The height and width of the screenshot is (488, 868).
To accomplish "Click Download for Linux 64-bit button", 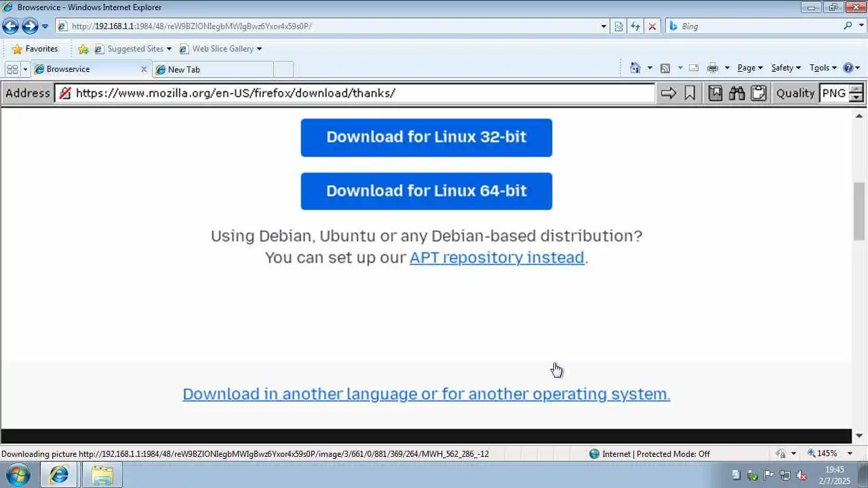I will (x=427, y=191).
